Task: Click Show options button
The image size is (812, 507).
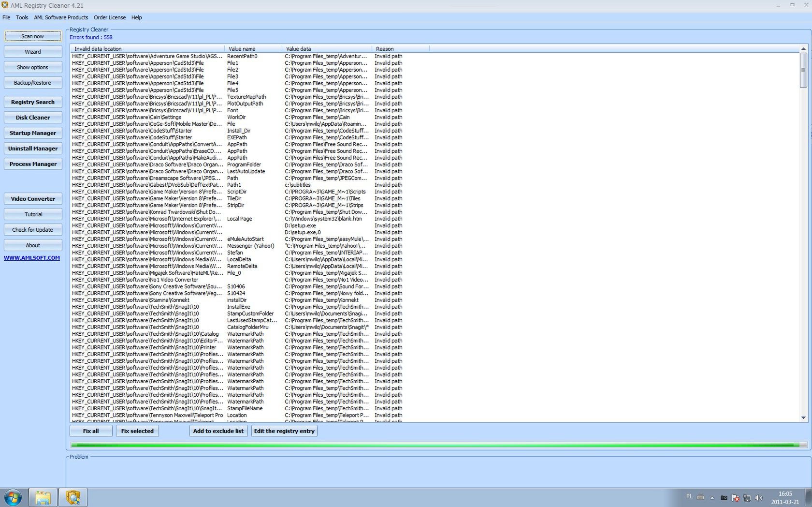Action: pos(33,67)
